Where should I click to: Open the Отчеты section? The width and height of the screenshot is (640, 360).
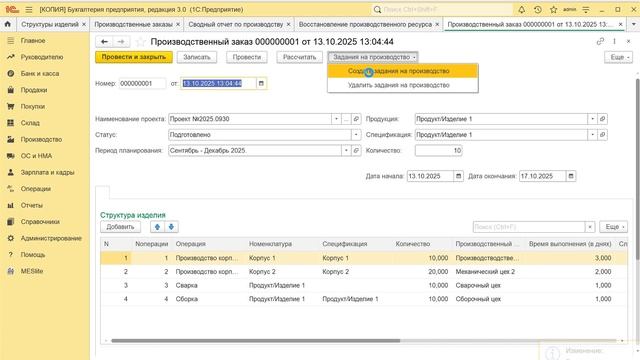tap(31, 205)
